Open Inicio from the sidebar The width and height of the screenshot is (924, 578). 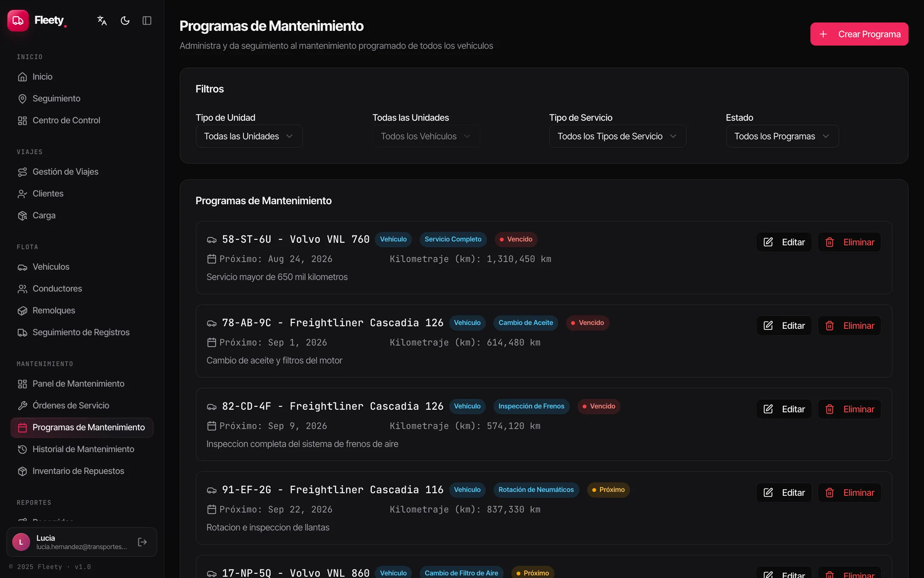coord(82,77)
